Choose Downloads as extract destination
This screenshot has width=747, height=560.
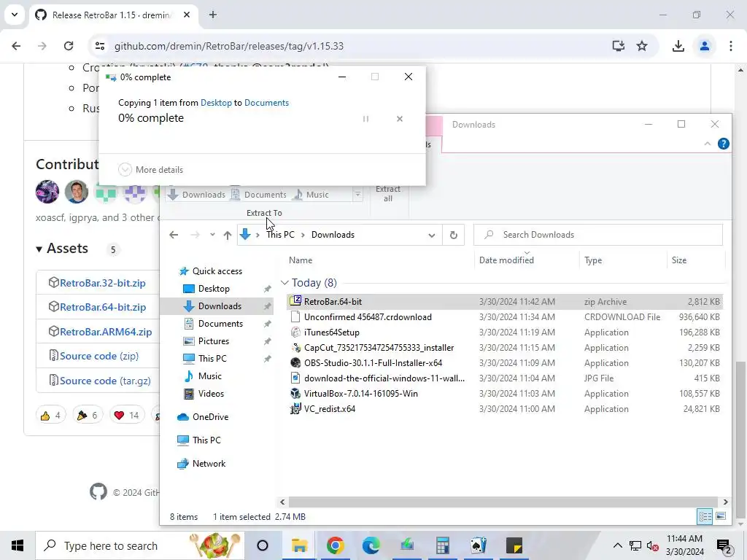click(x=197, y=194)
